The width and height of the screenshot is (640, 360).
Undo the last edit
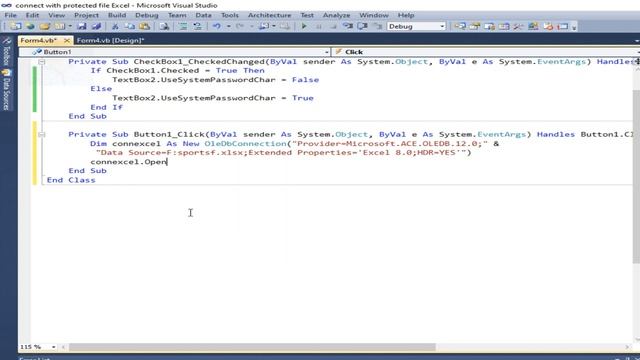217,26
